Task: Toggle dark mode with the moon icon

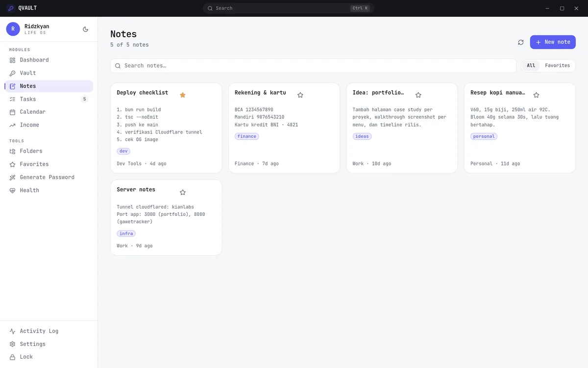Action: pyautogui.click(x=86, y=29)
